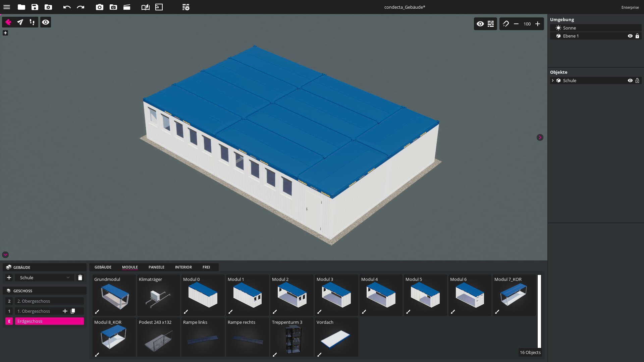
Task: Take a screenshot with the camera icon
Action: [x=100, y=7]
